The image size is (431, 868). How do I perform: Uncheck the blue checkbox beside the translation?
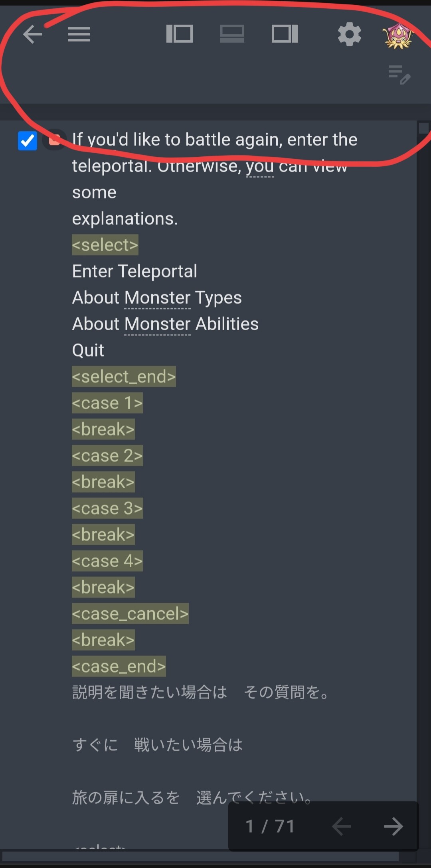(28, 141)
